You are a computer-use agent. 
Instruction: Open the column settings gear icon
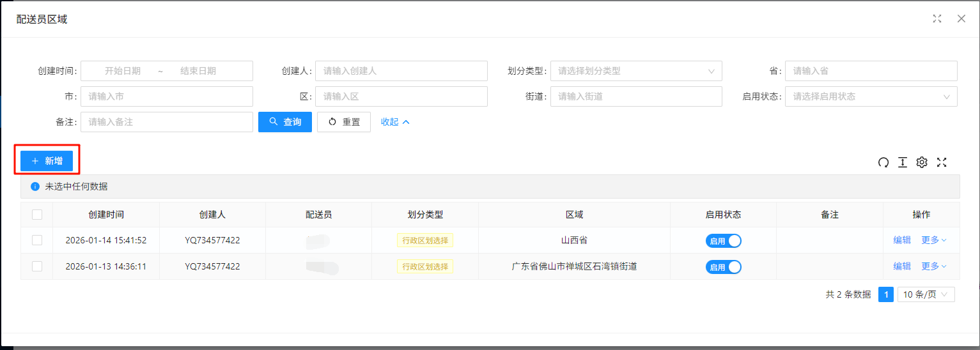click(921, 162)
